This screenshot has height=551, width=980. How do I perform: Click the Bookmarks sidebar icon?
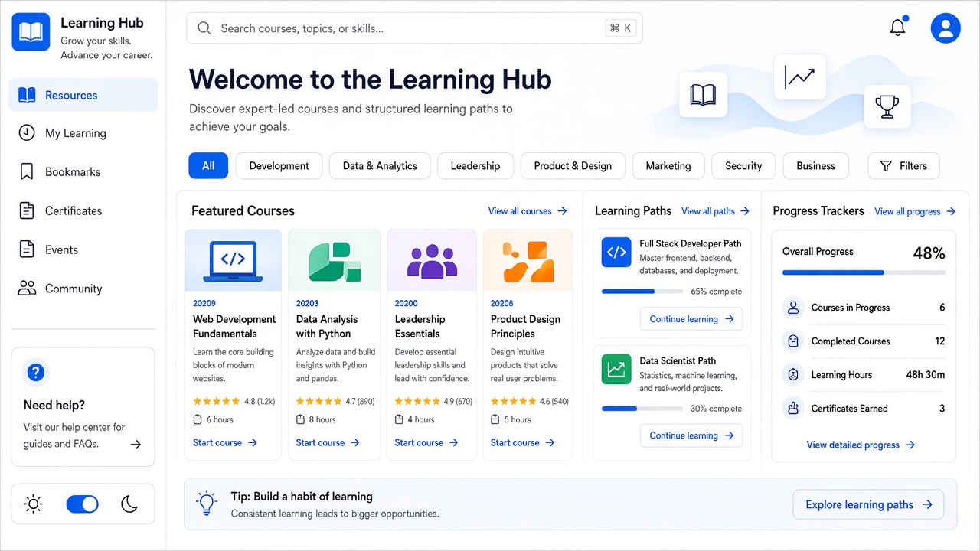27,171
